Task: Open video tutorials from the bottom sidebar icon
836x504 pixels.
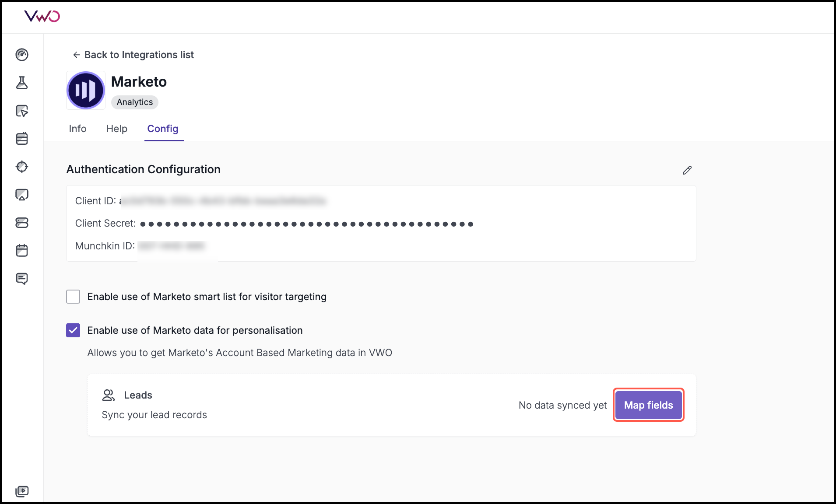Action: click(22, 491)
